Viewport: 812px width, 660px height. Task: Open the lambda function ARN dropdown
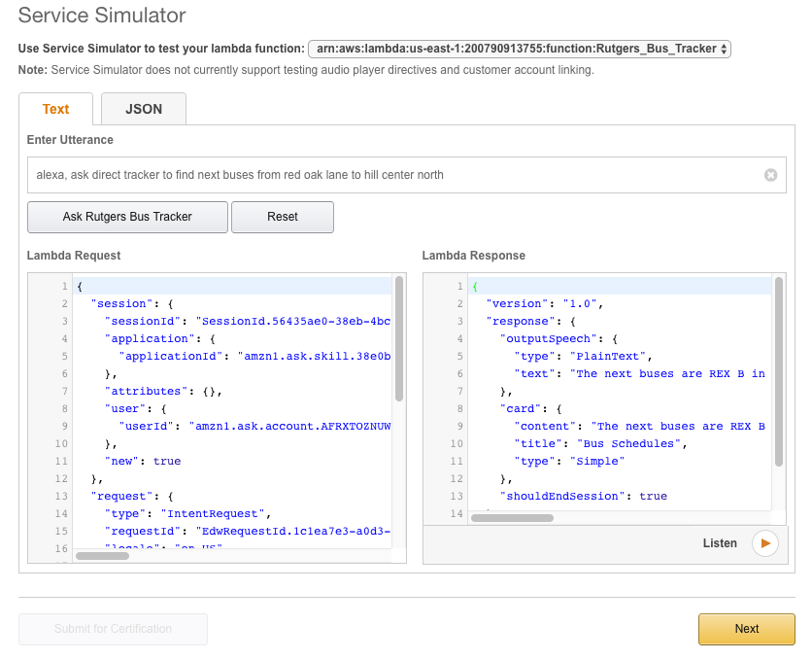point(520,49)
